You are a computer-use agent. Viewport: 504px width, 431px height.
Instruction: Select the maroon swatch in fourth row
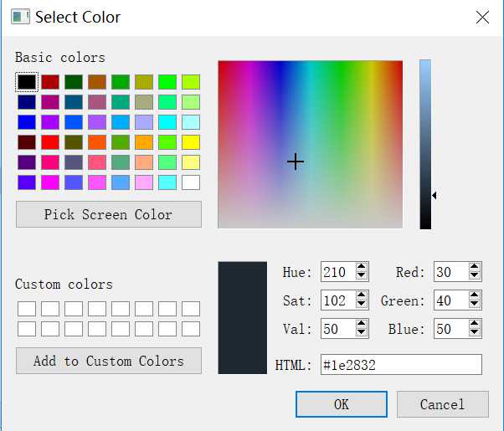27,142
